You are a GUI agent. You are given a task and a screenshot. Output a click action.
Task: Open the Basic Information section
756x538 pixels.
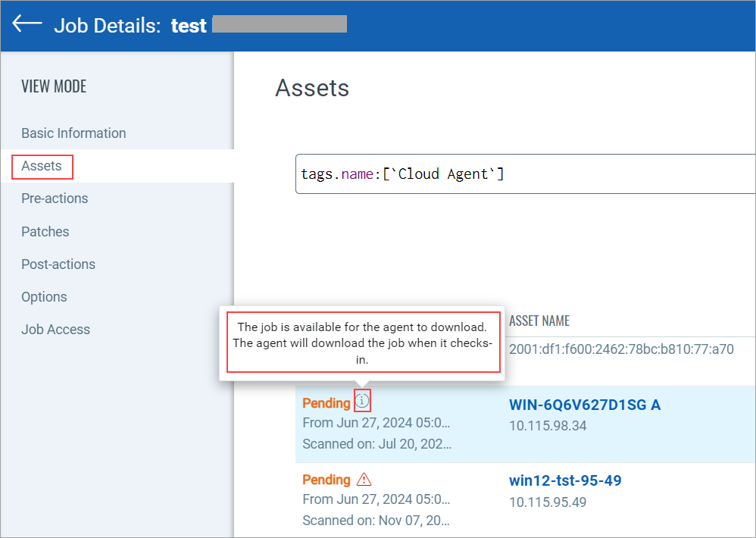[x=73, y=133]
